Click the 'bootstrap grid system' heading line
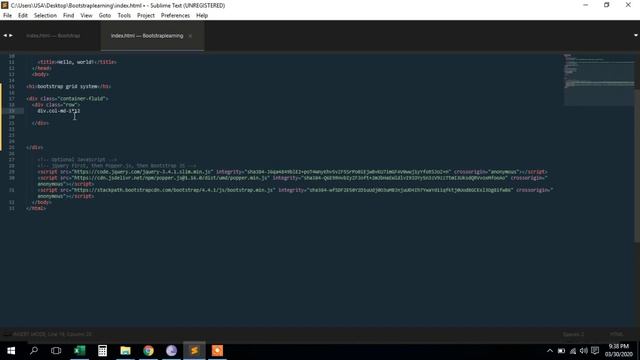Screen dimensions: 640x360 (x=69, y=87)
